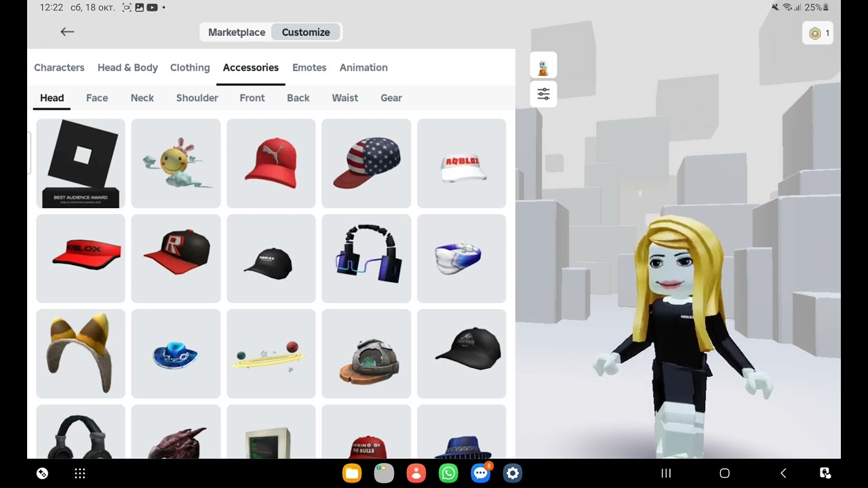868x488 pixels.
Task: Tap the leftmost icon in the bottom taskbar
Action: [42, 474]
